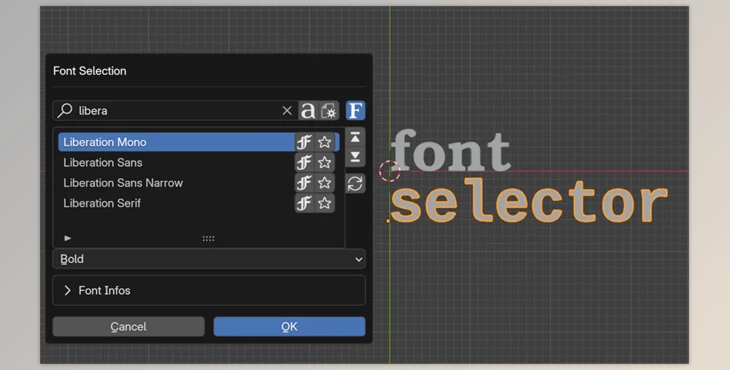Select Liberation Sans Narrow font row
The height and width of the screenshot is (370, 730).
point(199,183)
